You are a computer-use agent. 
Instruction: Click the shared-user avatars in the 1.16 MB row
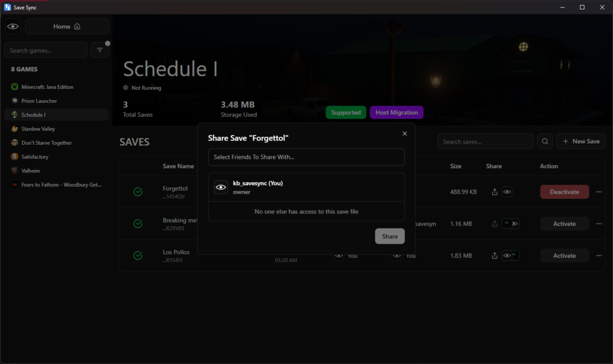[x=510, y=224]
